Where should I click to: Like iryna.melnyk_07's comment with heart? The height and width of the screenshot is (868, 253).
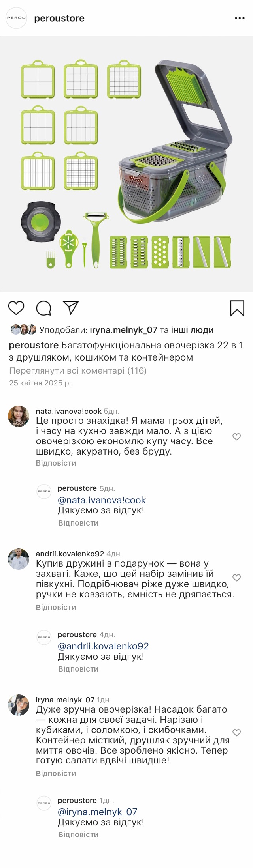[x=236, y=732]
